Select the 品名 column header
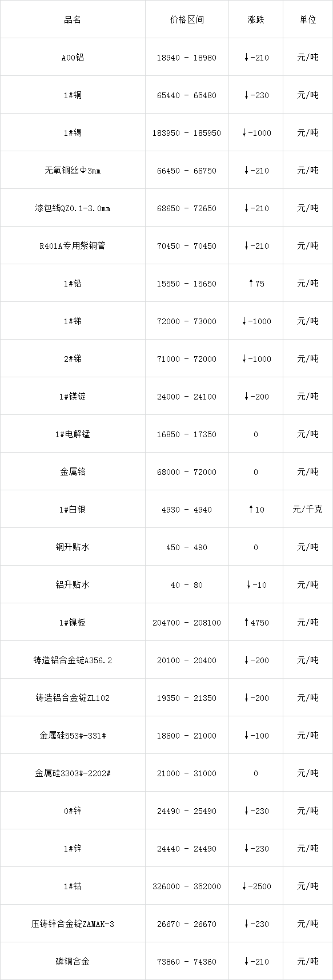The width and height of the screenshot is (333, 980). pyautogui.click(x=73, y=19)
